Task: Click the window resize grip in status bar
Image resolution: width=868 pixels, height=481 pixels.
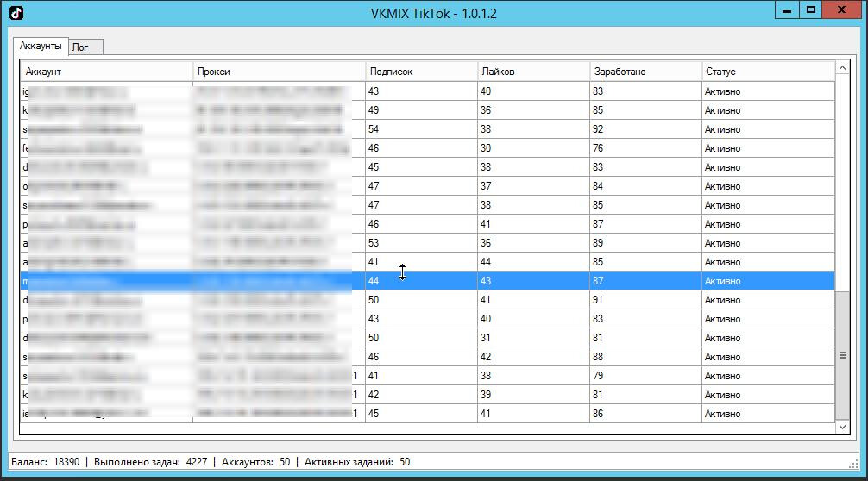Action: [x=853, y=463]
